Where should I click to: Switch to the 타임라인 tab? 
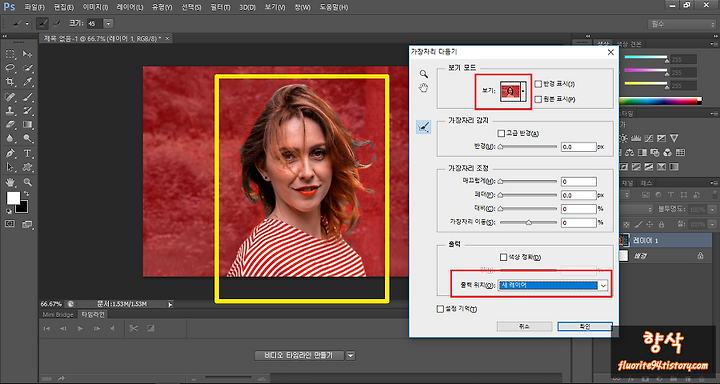click(93, 315)
